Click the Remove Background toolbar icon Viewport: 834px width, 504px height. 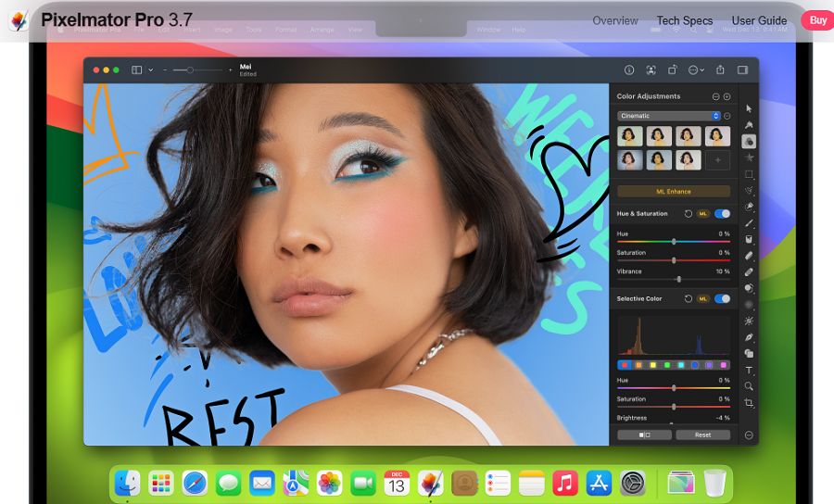[651, 70]
